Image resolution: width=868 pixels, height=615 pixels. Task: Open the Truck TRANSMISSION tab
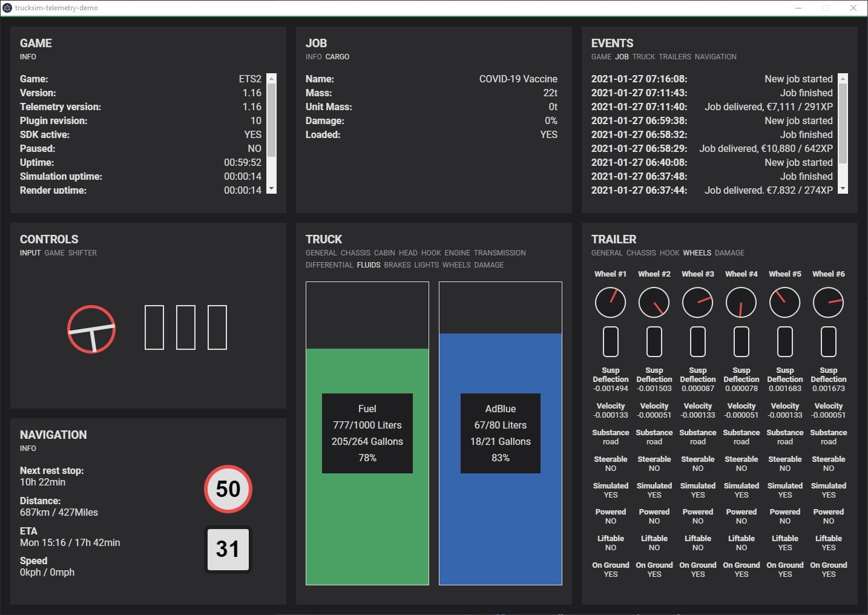pos(499,253)
